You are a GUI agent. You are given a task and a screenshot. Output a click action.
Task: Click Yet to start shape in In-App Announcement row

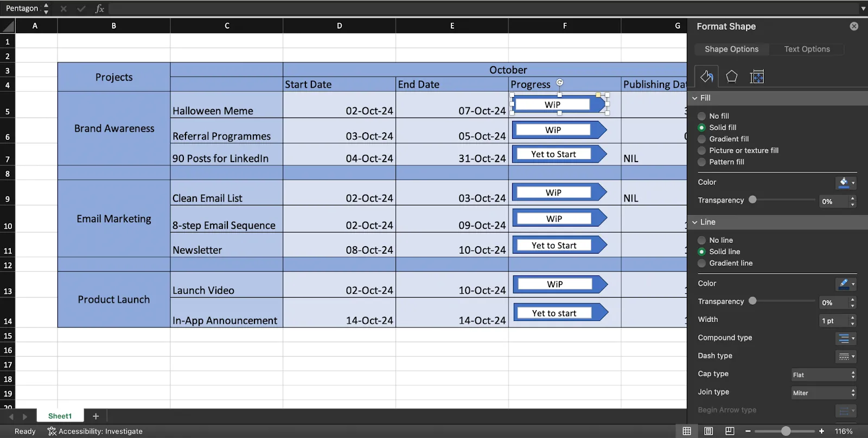tap(560, 313)
